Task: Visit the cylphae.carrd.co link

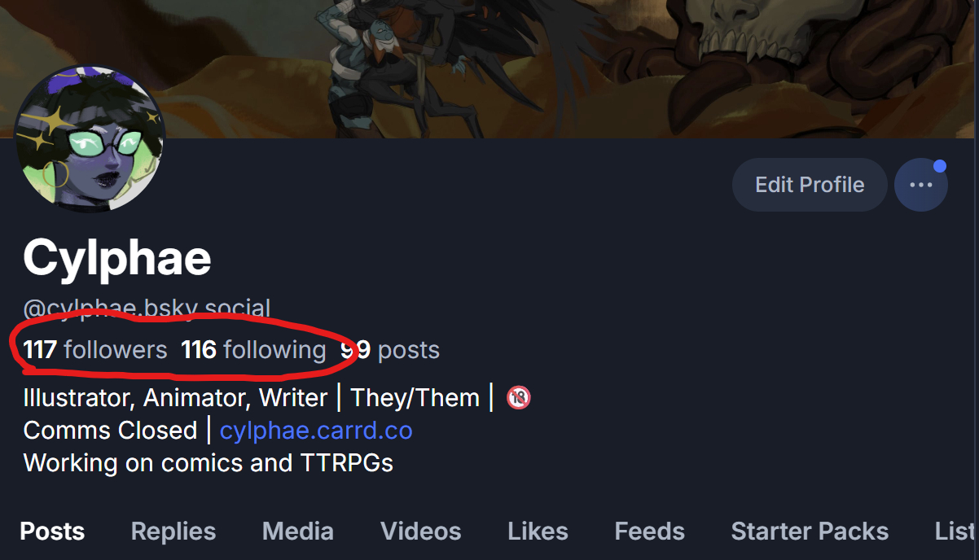Action: point(316,430)
